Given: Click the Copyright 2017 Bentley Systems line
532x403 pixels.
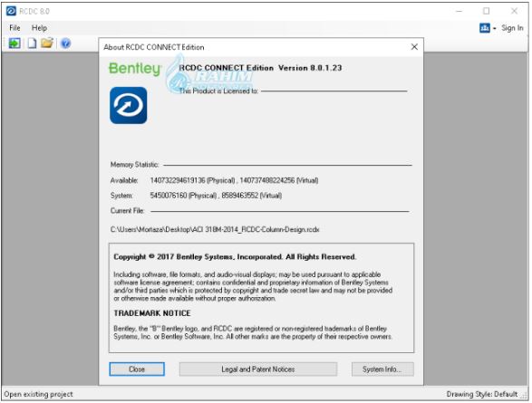Looking at the screenshot, I should [x=235, y=257].
